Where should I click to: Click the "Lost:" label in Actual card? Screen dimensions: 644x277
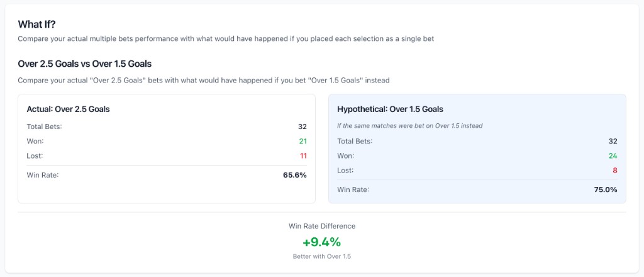coord(35,155)
